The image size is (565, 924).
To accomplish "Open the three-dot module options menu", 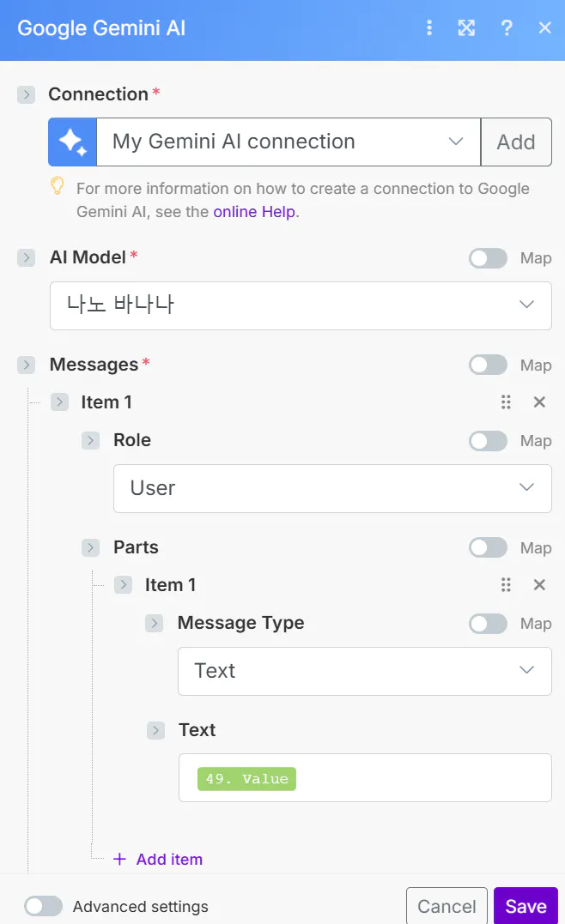I will tap(429, 28).
